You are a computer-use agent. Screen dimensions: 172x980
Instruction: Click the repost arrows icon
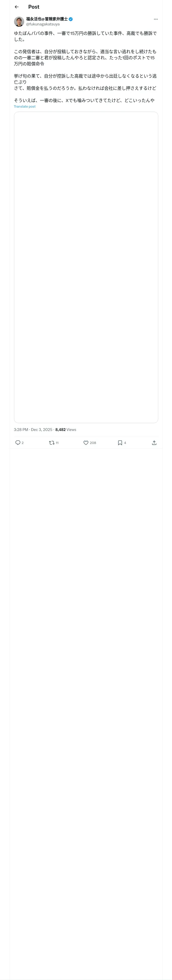click(x=51, y=442)
